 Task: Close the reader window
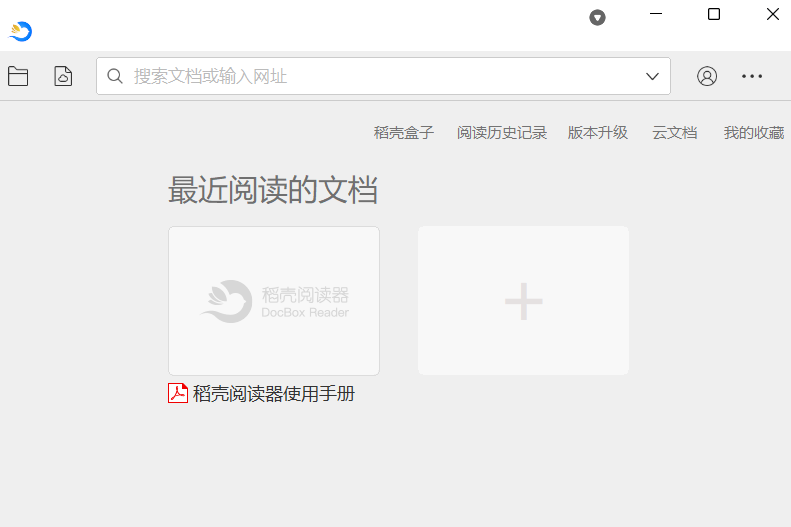[x=773, y=14]
